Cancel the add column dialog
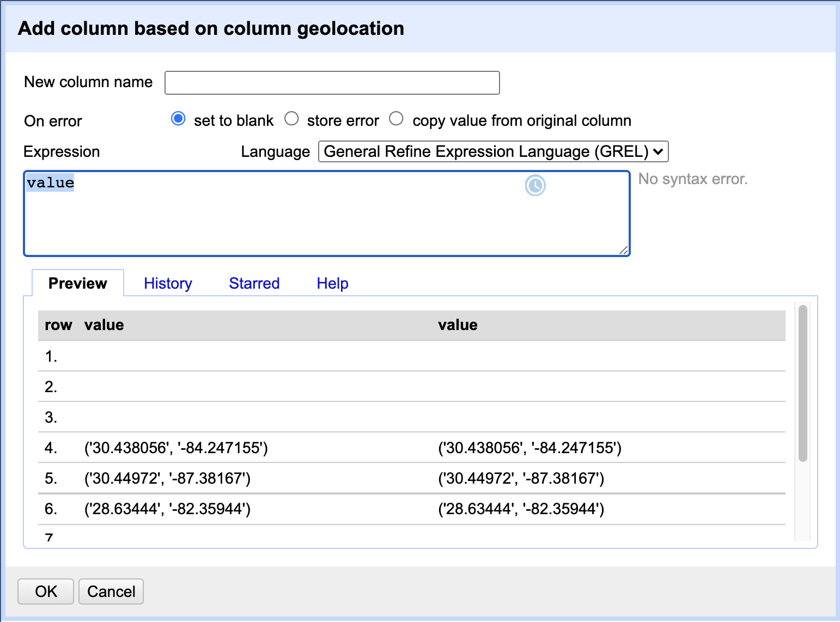 (111, 591)
